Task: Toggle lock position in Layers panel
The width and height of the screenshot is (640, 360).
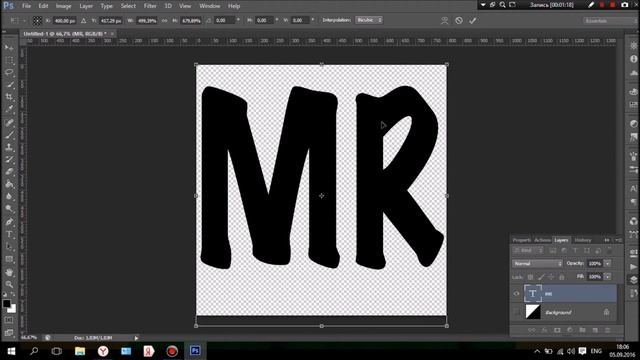Action: tap(551, 277)
